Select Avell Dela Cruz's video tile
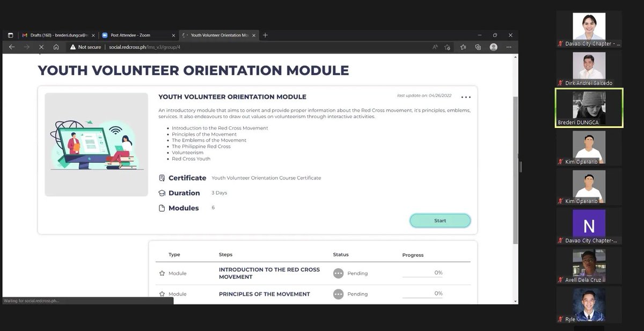 click(x=589, y=266)
